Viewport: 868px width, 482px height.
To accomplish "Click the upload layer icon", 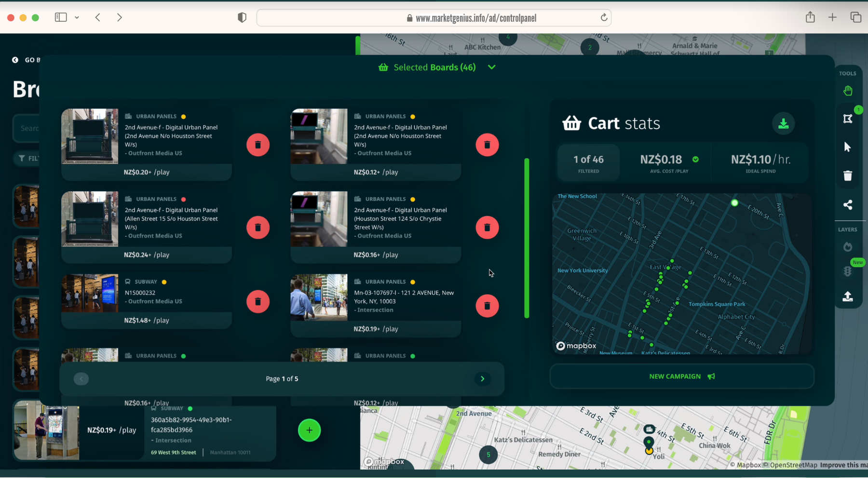I will (848, 296).
